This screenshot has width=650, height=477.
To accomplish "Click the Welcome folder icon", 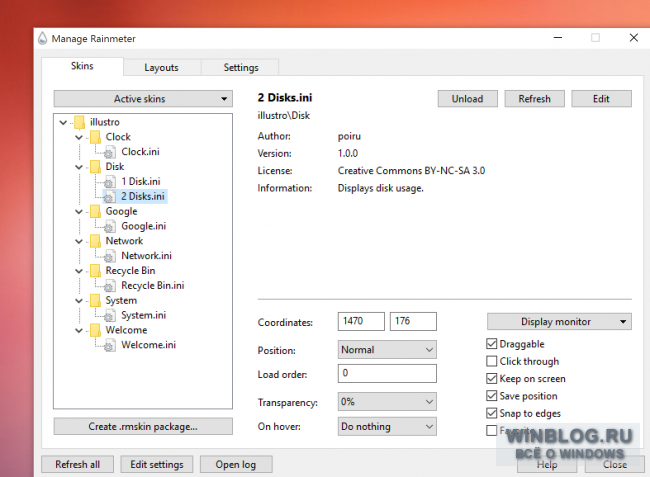I will coord(95,330).
